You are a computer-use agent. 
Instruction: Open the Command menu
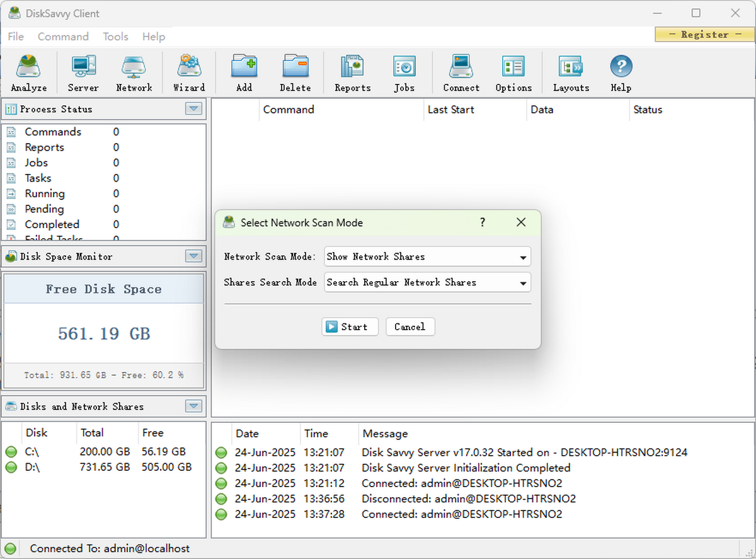[63, 37]
